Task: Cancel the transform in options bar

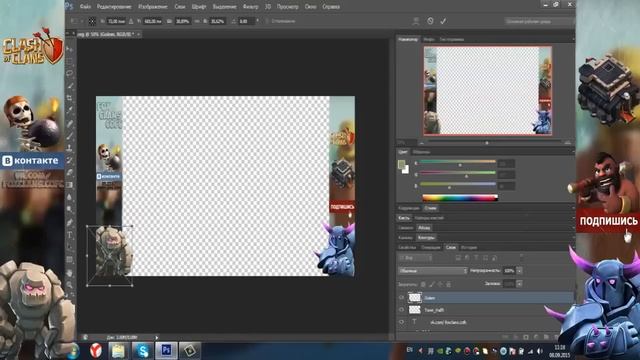Action: tap(430, 21)
